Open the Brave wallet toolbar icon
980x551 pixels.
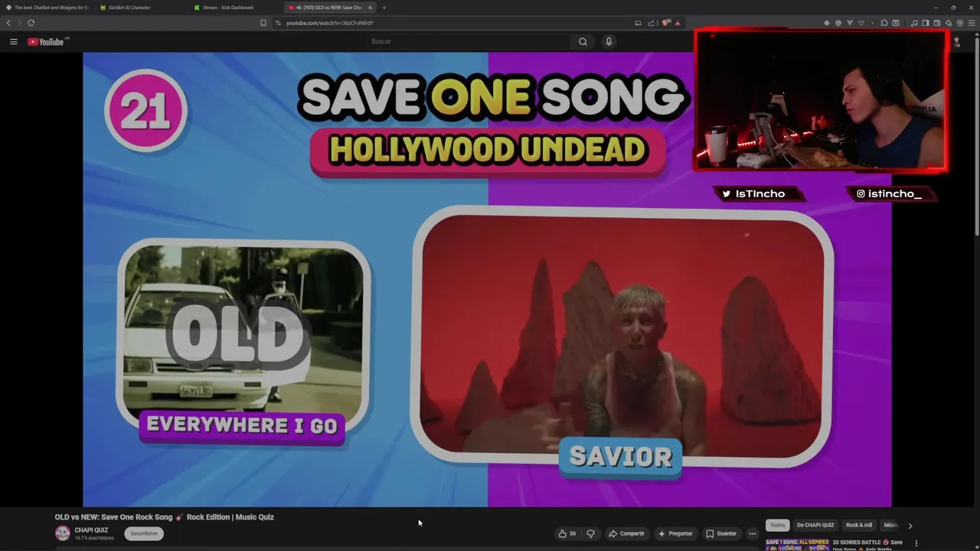pos(937,23)
